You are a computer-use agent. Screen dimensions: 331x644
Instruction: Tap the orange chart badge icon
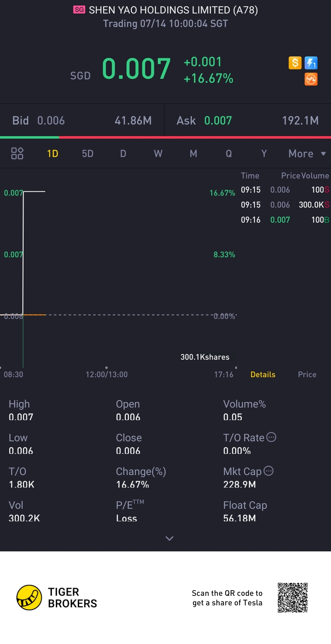[311, 79]
